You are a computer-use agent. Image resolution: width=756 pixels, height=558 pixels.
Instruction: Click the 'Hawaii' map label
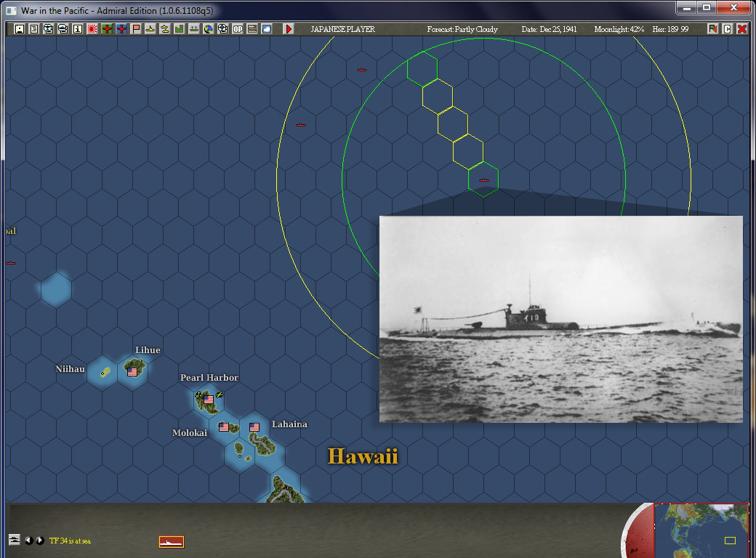(363, 456)
